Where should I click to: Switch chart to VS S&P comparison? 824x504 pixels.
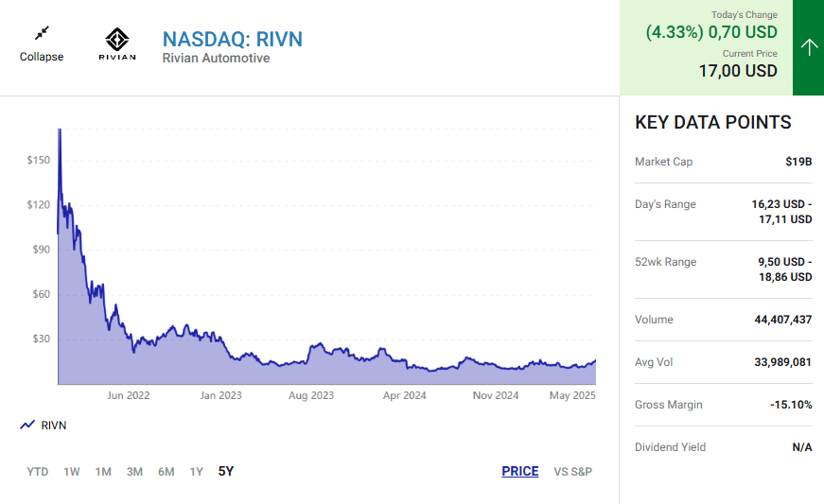click(x=572, y=472)
